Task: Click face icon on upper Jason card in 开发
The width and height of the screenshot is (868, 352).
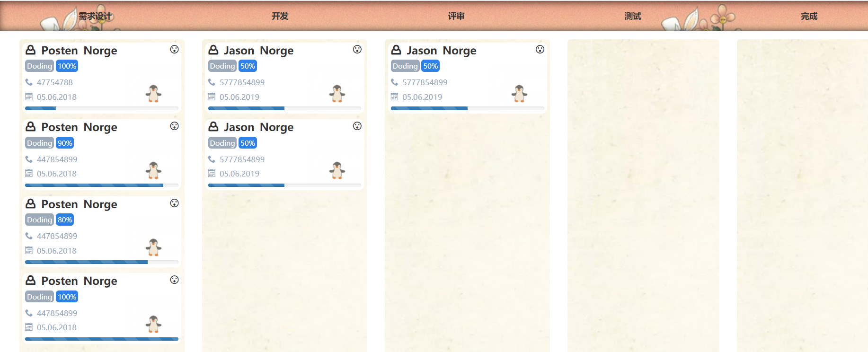Action: (x=357, y=49)
